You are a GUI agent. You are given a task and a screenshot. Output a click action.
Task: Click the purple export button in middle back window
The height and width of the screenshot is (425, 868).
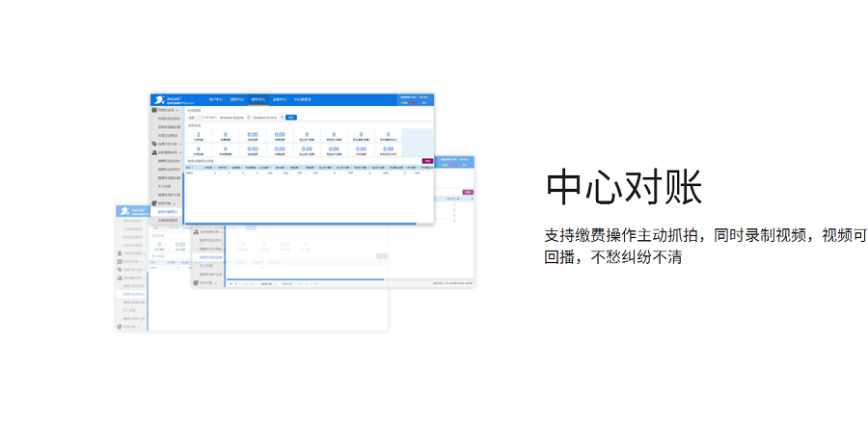coord(468,192)
